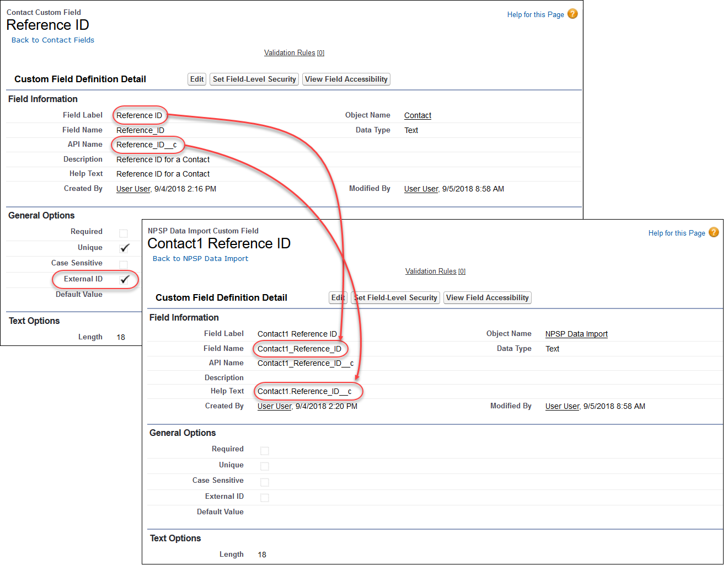
Task: Select Description text 'Reference ID for a Contact'
Action: [x=163, y=159]
